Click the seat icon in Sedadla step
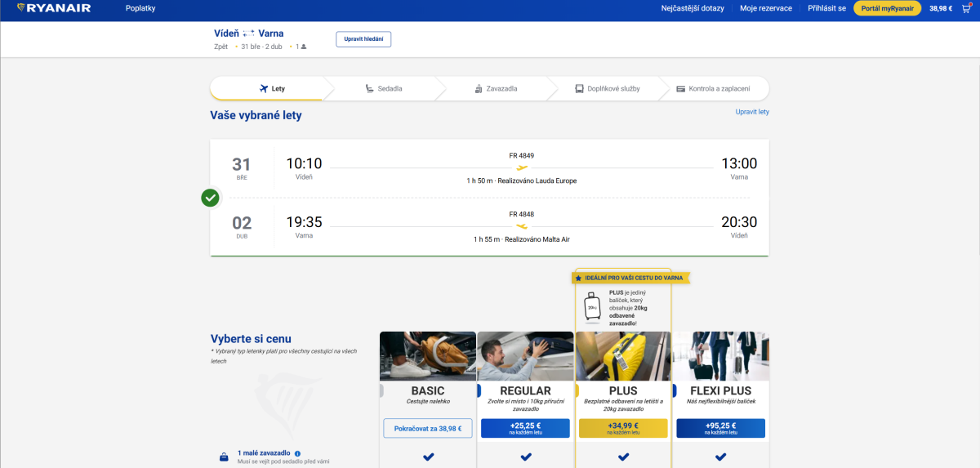Image resolution: width=980 pixels, height=468 pixels. 369,88
